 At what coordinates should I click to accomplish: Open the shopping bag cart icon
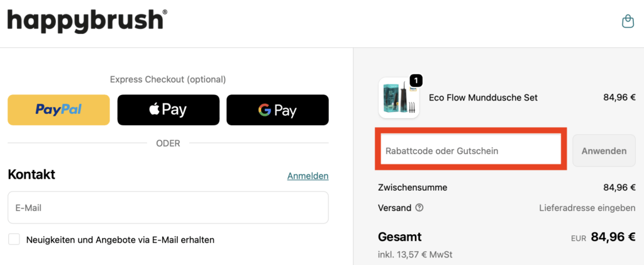tap(628, 21)
